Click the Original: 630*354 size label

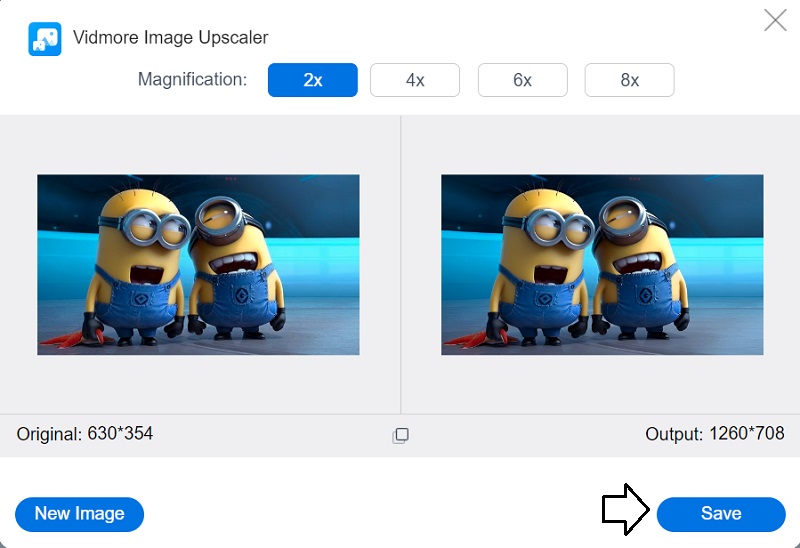coord(85,434)
